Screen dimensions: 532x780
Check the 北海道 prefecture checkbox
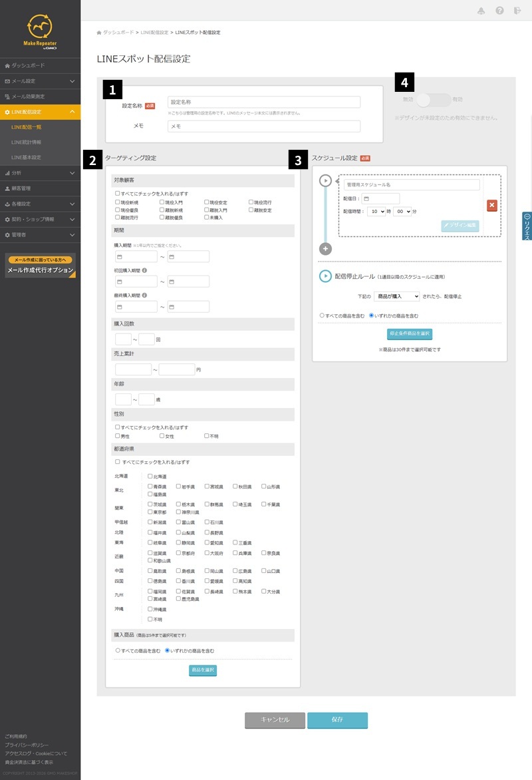pyautogui.click(x=150, y=476)
